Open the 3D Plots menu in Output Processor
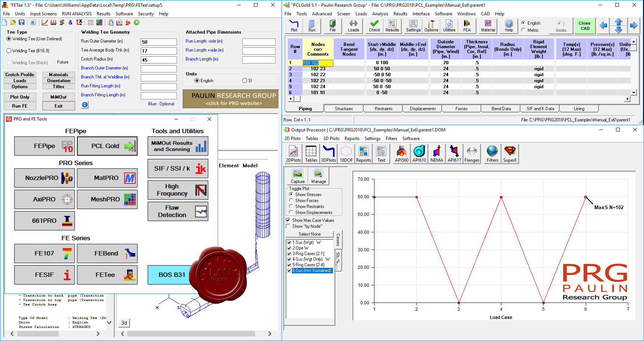 pos(331,139)
